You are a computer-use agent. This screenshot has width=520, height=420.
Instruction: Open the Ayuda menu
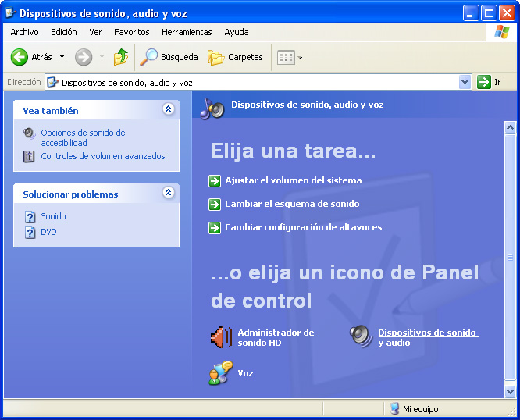pos(237,32)
